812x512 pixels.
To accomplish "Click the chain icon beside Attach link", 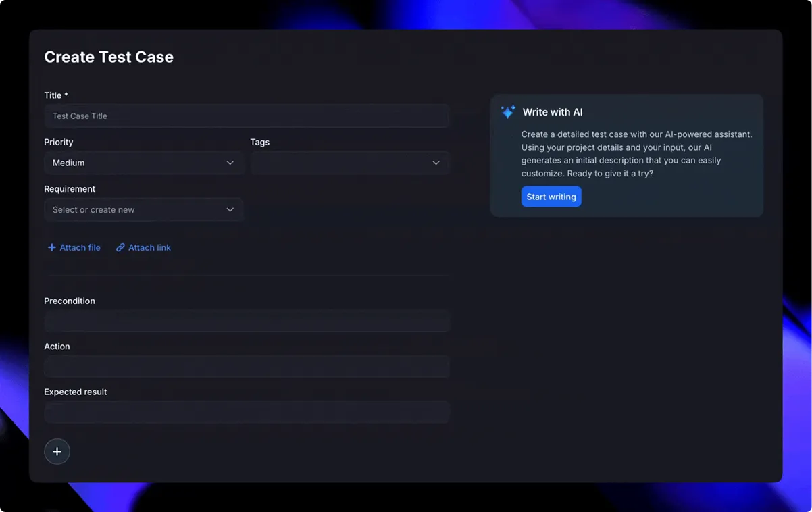I will [120, 247].
